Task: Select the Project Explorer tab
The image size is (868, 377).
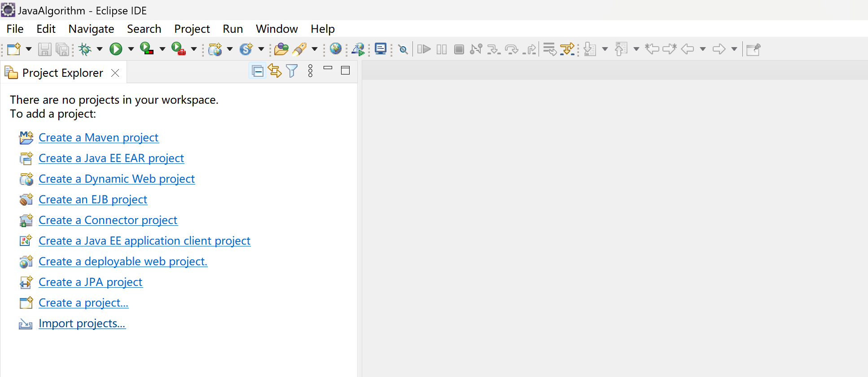Action: click(x=63, y=73)
